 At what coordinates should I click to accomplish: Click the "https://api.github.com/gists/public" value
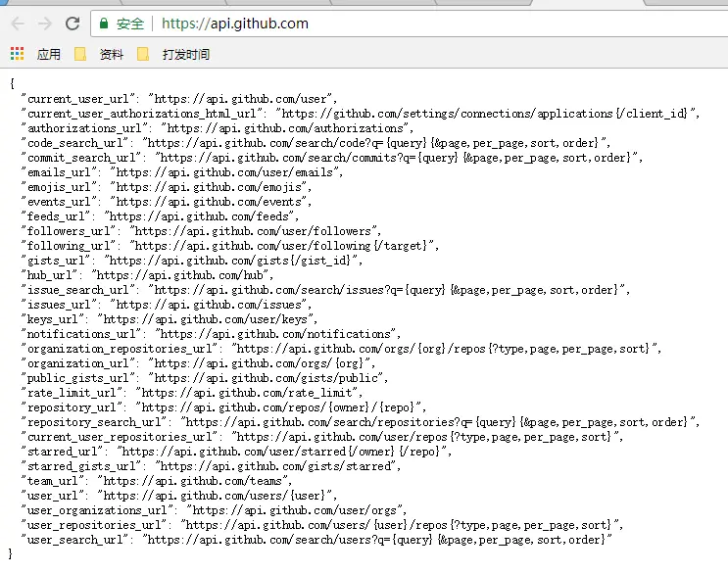click(x=267, y=378)
